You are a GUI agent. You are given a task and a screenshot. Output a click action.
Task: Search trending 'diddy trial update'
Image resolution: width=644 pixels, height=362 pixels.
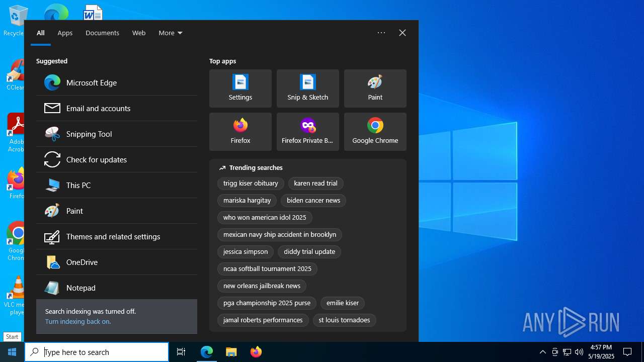[309, 252]
